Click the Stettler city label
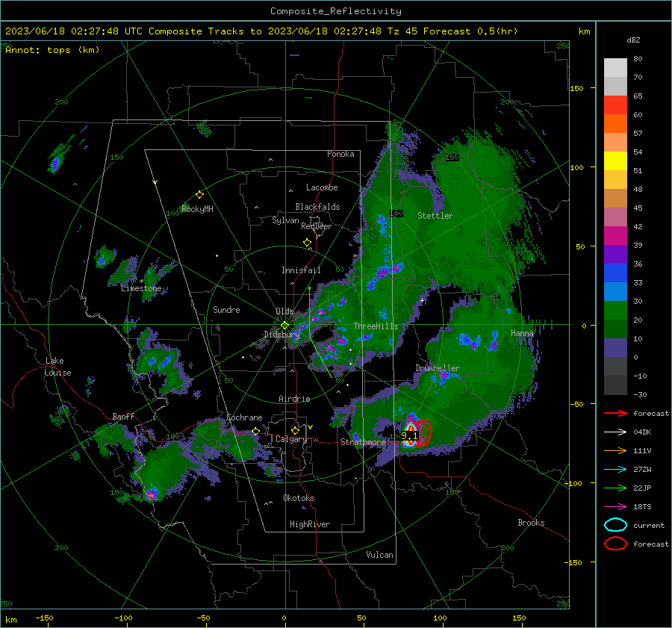This screenshot has height=628, width=672. point(435,216)
